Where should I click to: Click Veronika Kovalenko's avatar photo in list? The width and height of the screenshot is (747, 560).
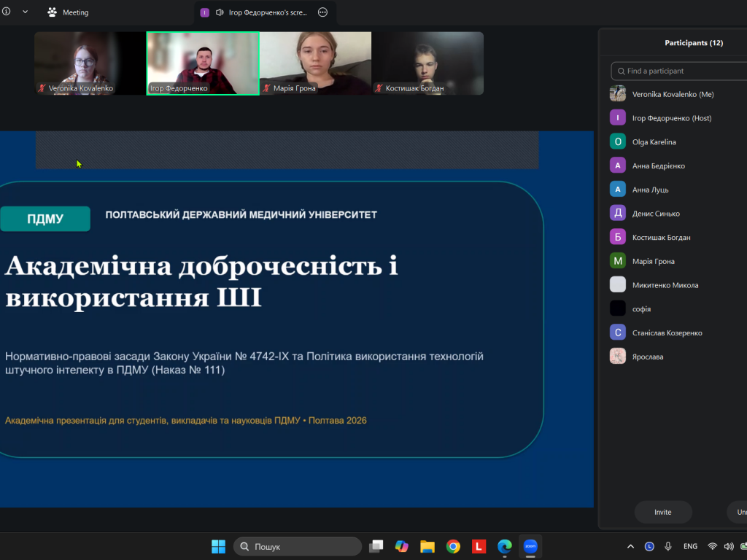[618, 94]
